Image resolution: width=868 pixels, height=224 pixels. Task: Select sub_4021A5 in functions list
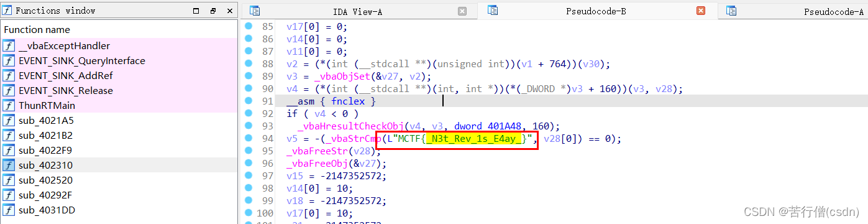click(x=47, y=121)
